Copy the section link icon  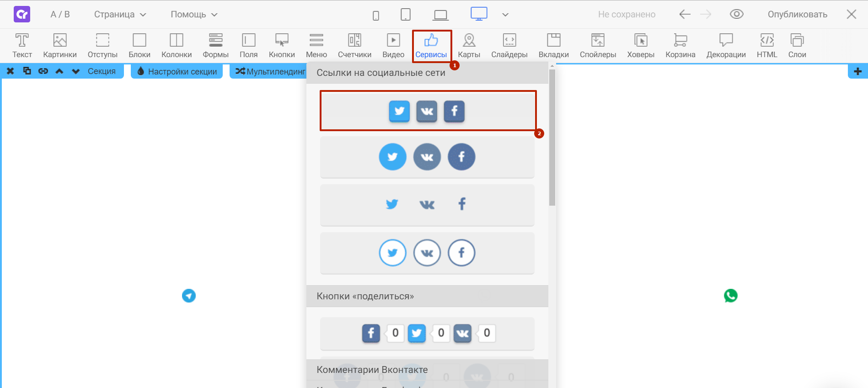tap(43, 71)
